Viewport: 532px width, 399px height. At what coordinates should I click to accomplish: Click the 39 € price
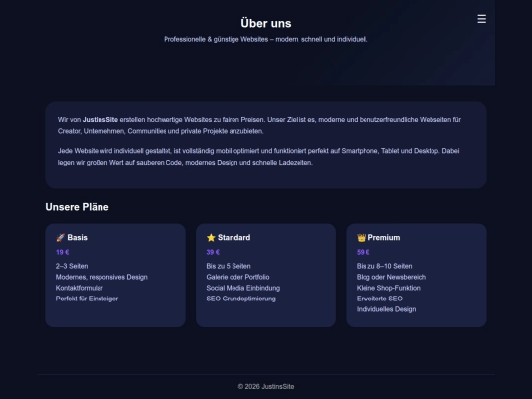point(213,252)
